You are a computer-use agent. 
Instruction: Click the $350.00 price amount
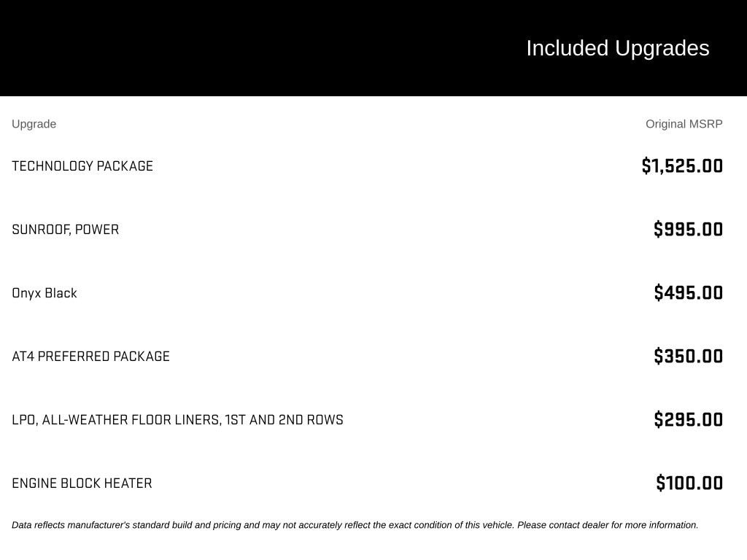tap(689, 356)
